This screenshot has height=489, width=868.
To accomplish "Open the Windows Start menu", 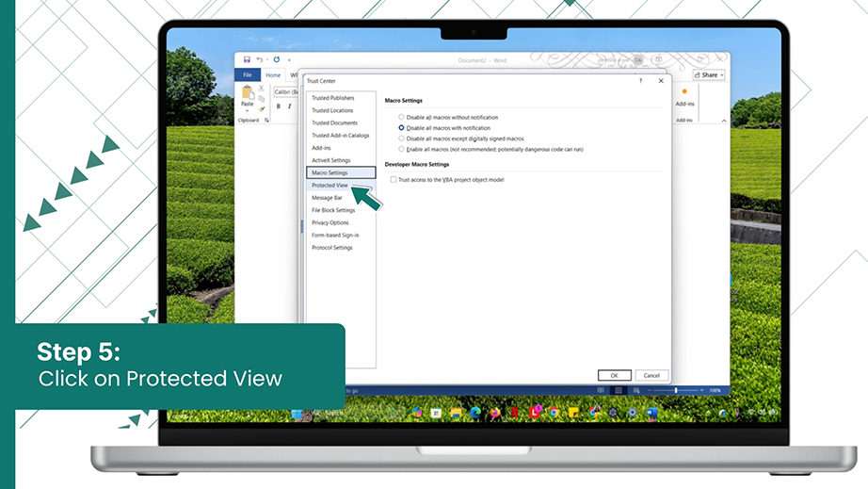I will click(x=297, y=413).
